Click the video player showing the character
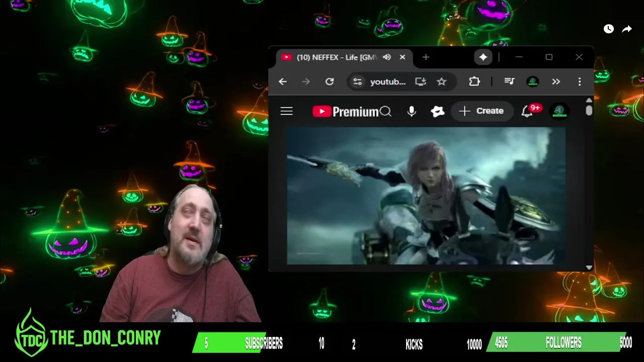 point(426,196)
